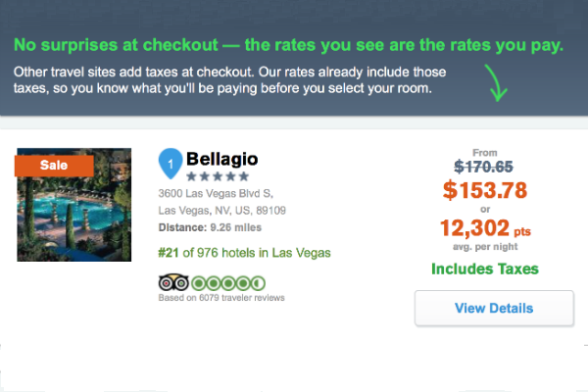The image size is (588, 392).
Task: Click the Based on 6079 traveler reviews text
Action: (221, 298)
